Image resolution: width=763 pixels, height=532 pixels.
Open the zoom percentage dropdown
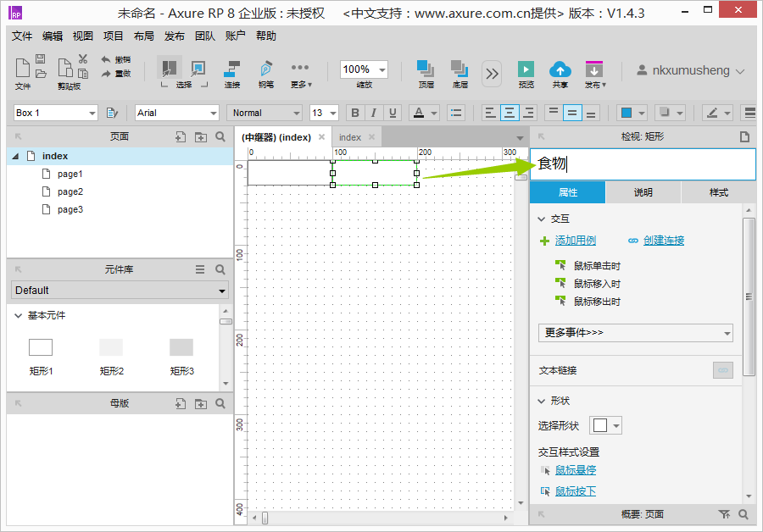[382, 70]
